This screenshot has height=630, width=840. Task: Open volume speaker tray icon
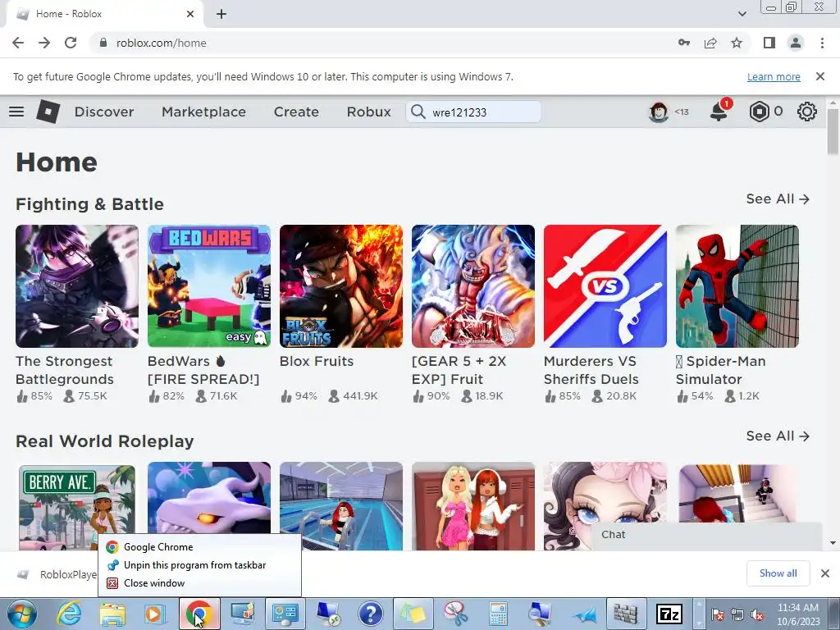tap(757, 615)
